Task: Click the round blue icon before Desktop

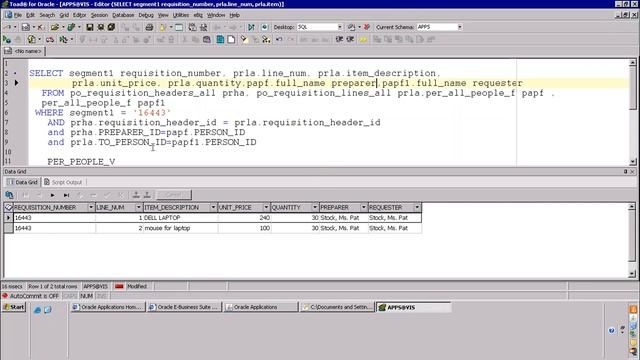Action: click(x=265, y=27)
